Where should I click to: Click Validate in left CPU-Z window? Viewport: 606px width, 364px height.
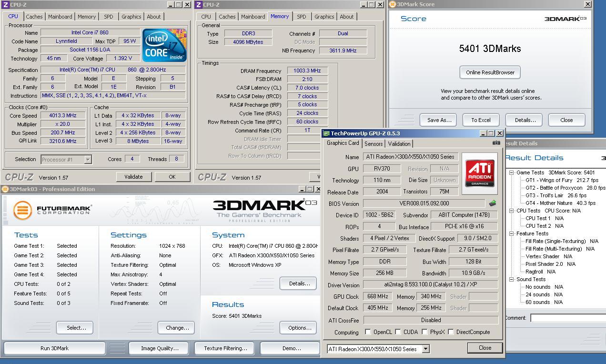pos(133,177)
